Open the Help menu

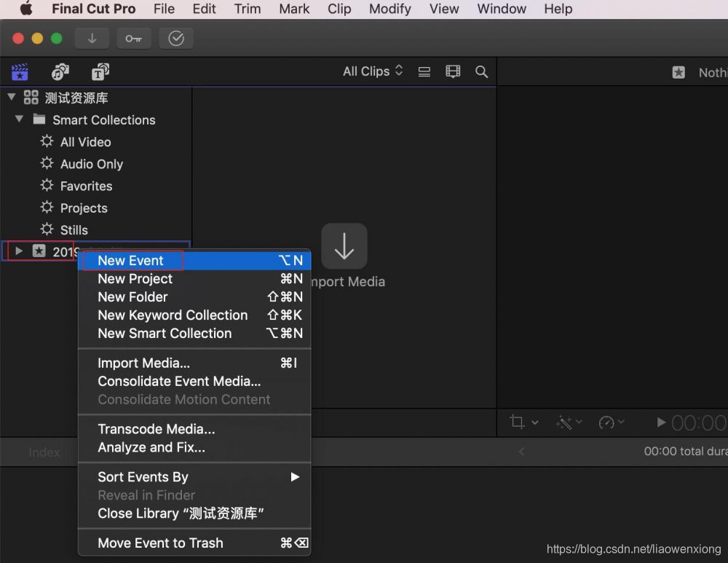pyautogui.click(x=558, y=9)
